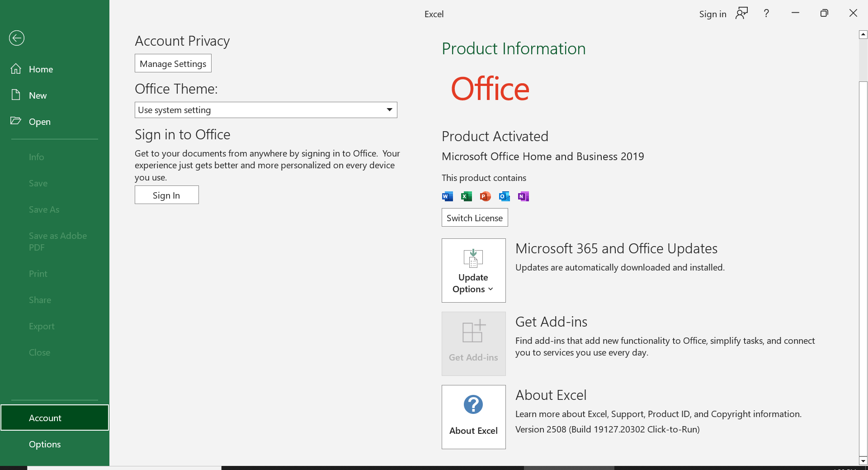Click the Get Add-ins button

click(x=474, y=344)
